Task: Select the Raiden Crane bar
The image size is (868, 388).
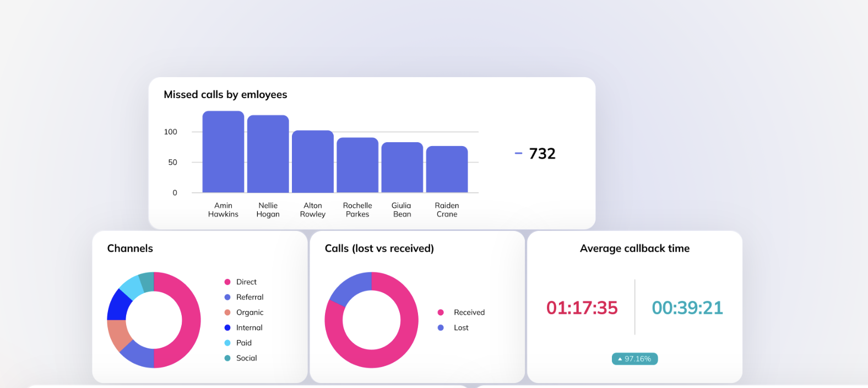Action: point(447,170)
